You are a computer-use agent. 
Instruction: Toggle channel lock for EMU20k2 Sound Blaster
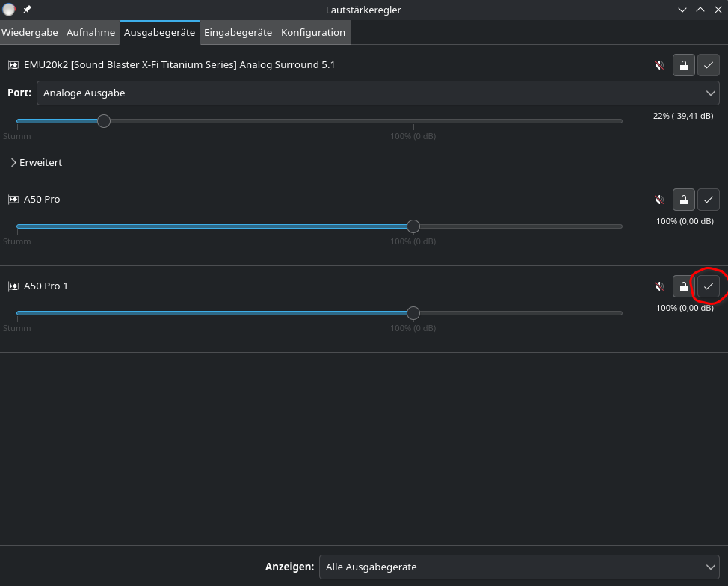[683, 65]
